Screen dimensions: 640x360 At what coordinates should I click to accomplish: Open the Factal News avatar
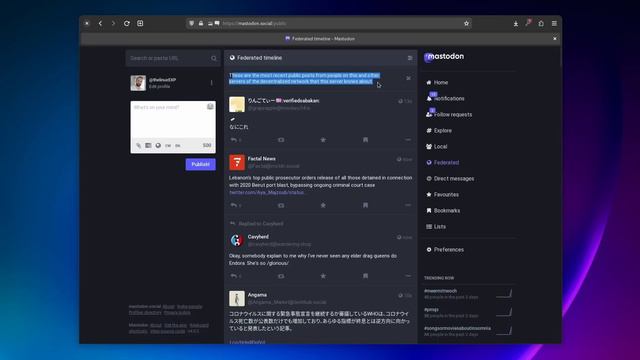(237, 162)
